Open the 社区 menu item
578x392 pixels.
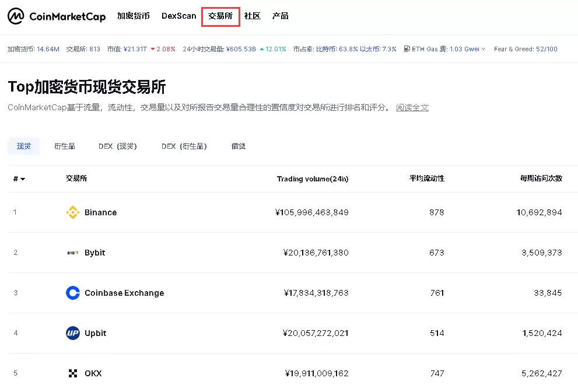point(252,16)
